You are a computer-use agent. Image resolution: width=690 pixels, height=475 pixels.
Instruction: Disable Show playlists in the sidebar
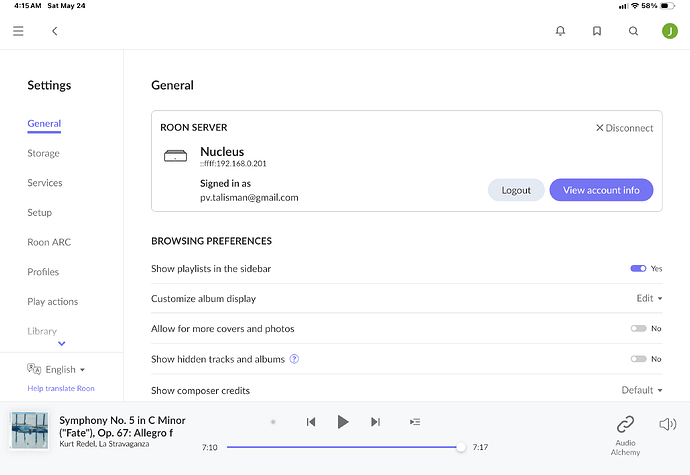tap(638, 269)
